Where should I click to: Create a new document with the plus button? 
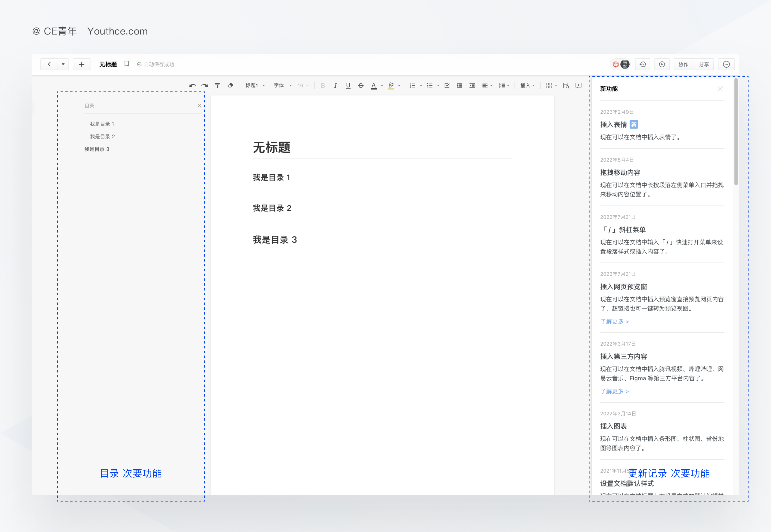[x=81, y=64]
